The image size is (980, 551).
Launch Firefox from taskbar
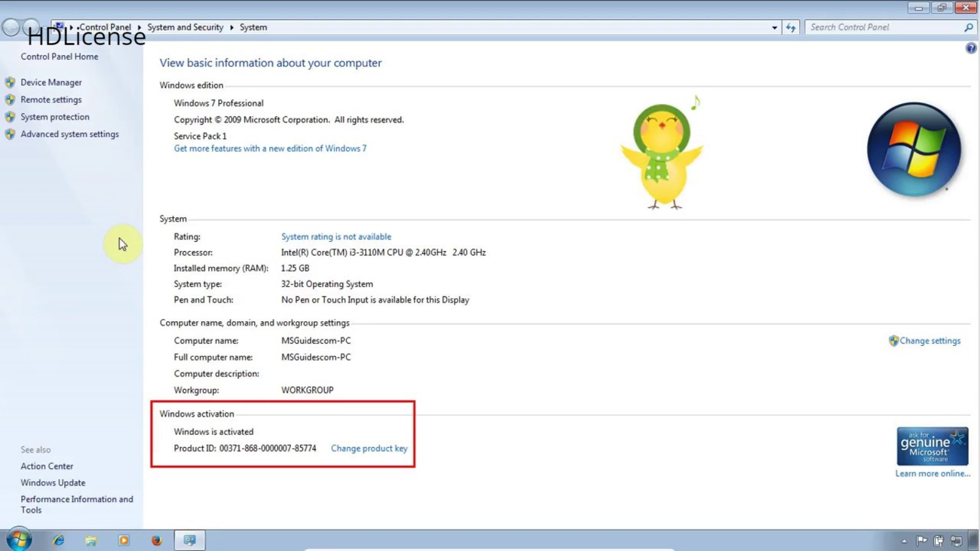(157, 540)
